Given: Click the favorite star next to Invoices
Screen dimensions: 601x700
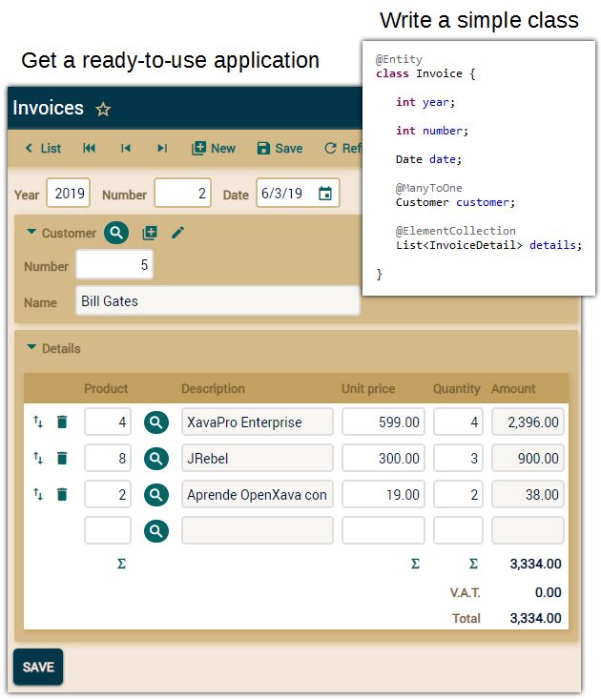Looking at the screenshot, I should tap(103, 110).
